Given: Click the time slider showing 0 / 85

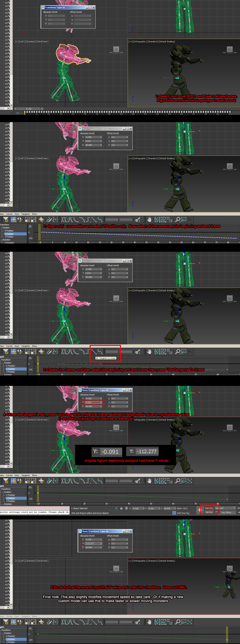Looking at the screenshot, I should [29, 109].
